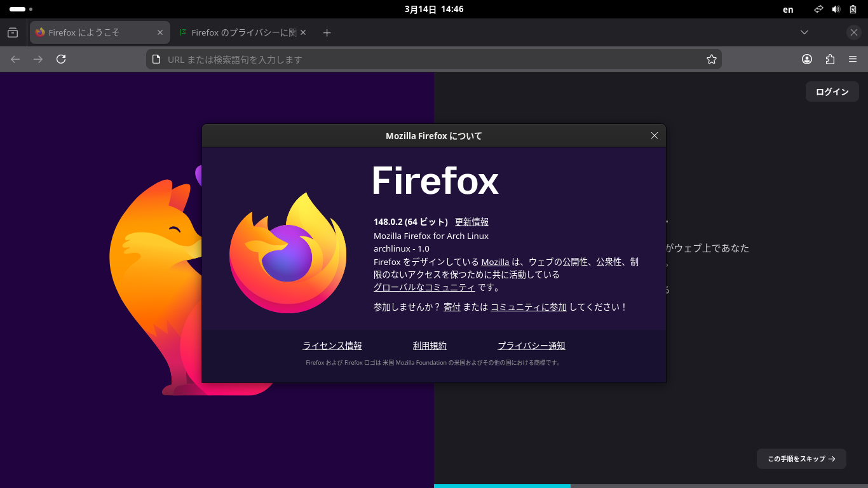868x488 pixels.
Task: Close the 'Mozilla Firefox について' dialog
Action: pyautogui.click(x=654, y=135)
